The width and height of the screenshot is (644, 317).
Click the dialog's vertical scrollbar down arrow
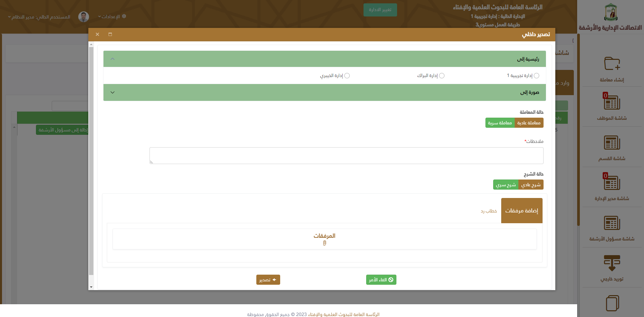(91, 287)
